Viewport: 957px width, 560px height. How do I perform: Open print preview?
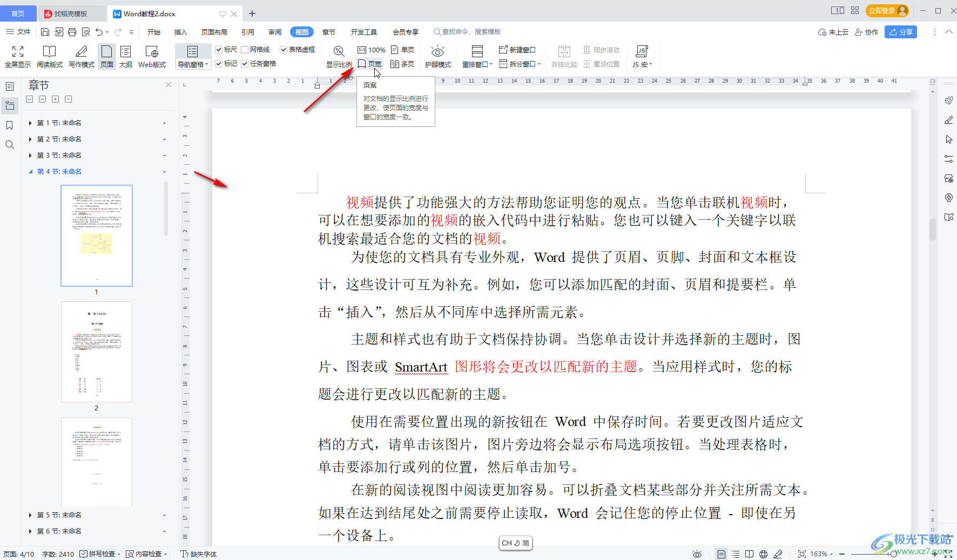coord(86,32)
